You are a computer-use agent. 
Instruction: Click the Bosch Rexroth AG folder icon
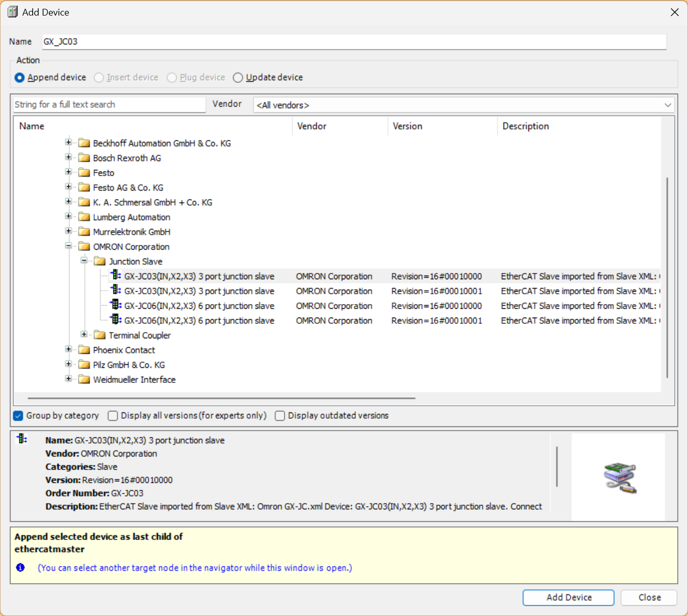pos(84,158)
